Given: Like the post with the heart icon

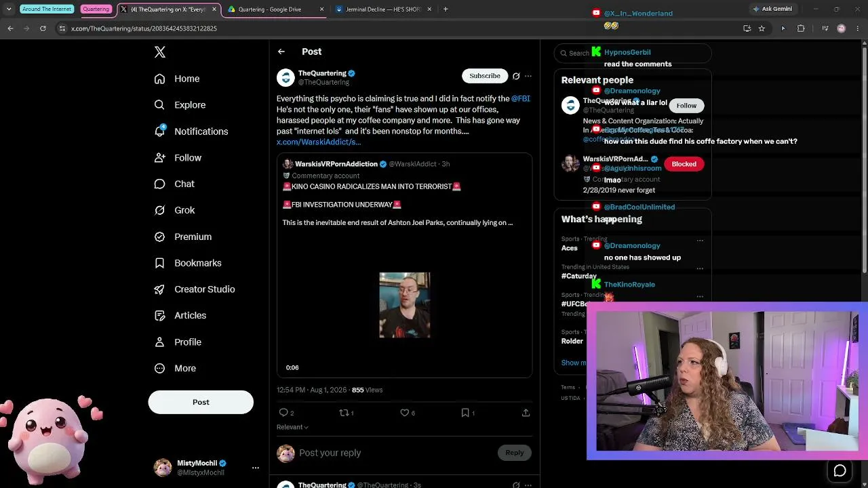Looking at the screenshot, I should [x=404, y=413].
